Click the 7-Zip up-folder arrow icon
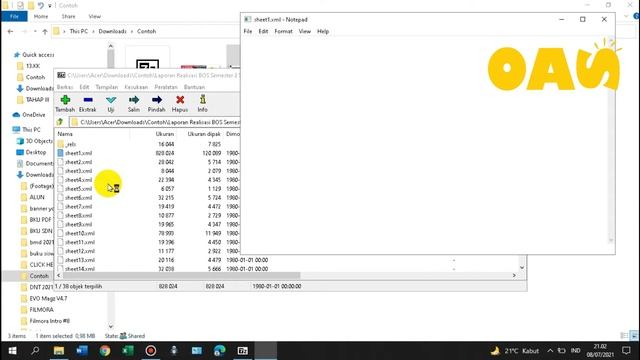 [60, 122]
